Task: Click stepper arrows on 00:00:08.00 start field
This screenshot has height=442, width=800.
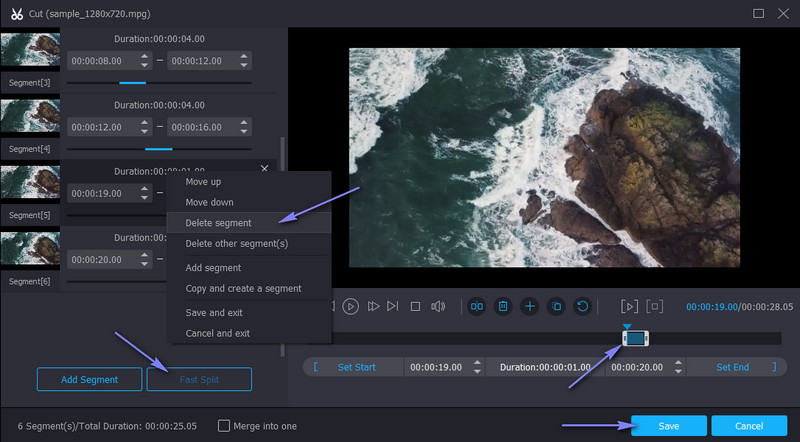Action: point(142,61)
